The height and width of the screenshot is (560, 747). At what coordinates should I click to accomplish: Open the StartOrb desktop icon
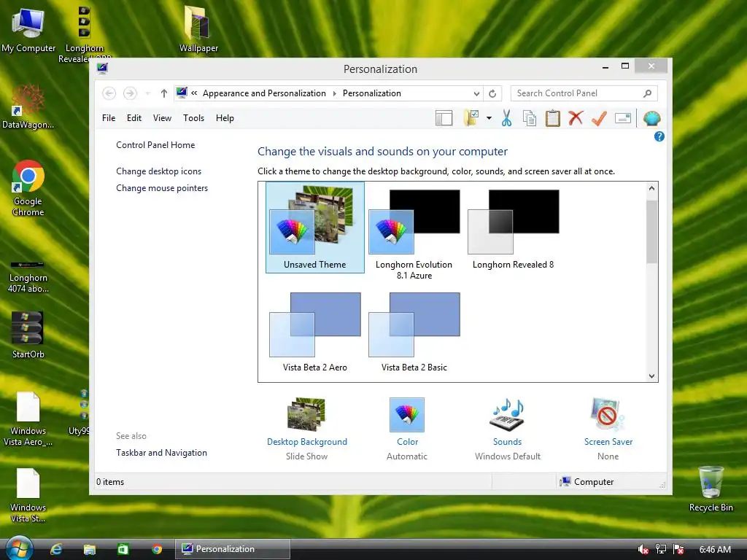28,334
